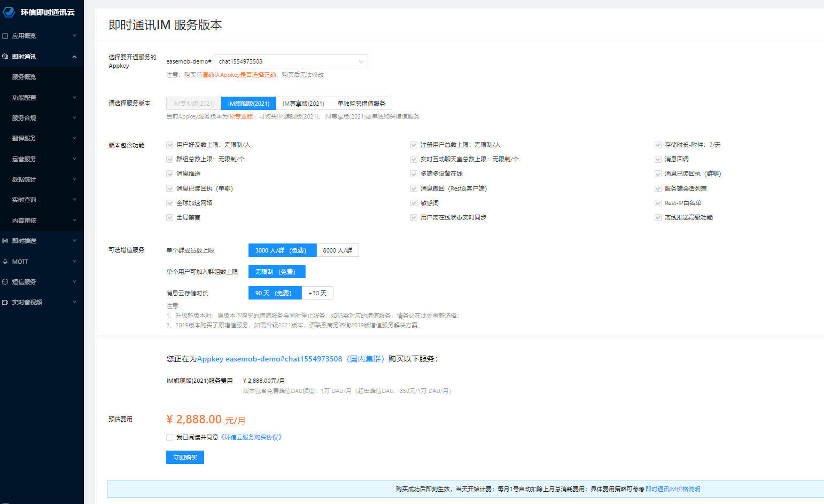Click the 即时通讯 chat bubble icon
The image size is (824, 504).
click(5, 57)
